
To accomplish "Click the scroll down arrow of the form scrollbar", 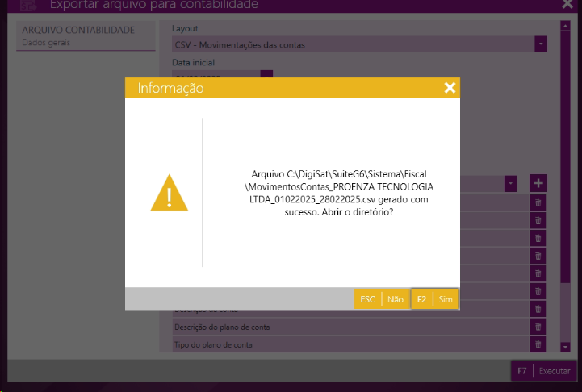I will pos(564,346).
